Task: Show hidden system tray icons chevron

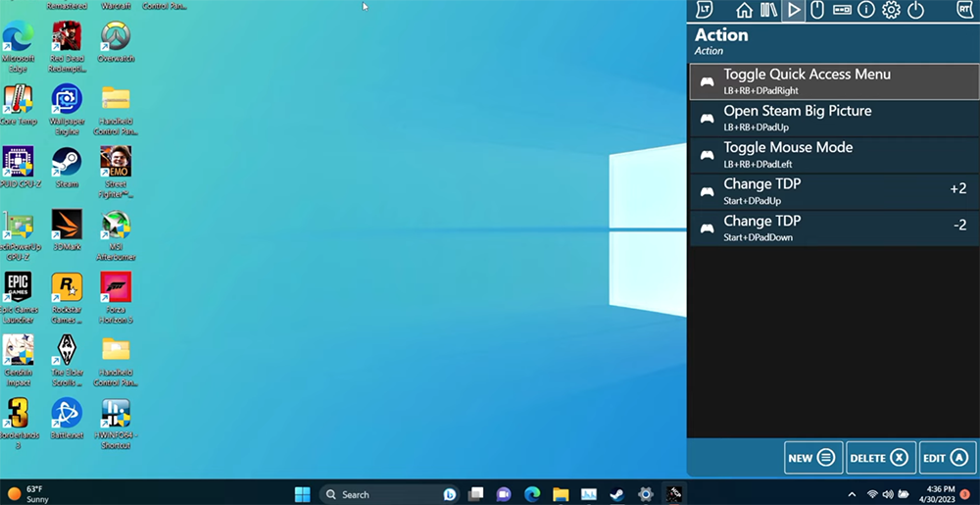Action: 852,494
